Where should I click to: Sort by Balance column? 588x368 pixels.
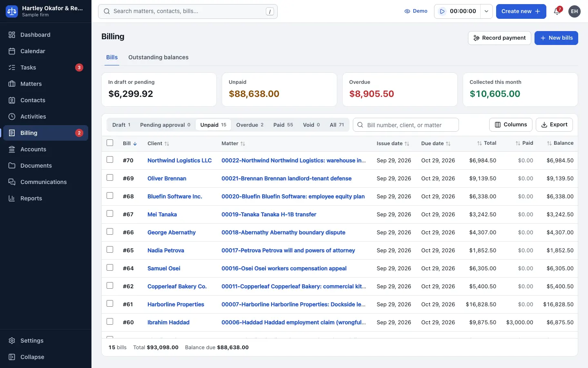pos(560,143)
